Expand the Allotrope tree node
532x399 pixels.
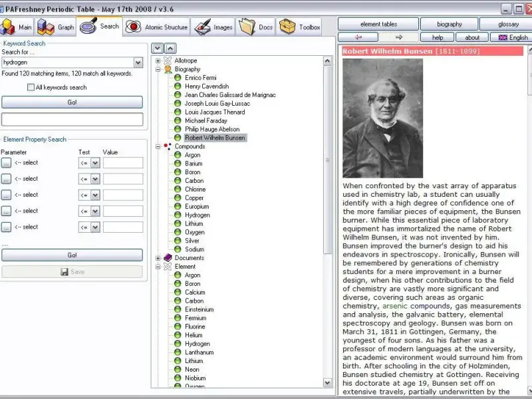click(158, 61)
